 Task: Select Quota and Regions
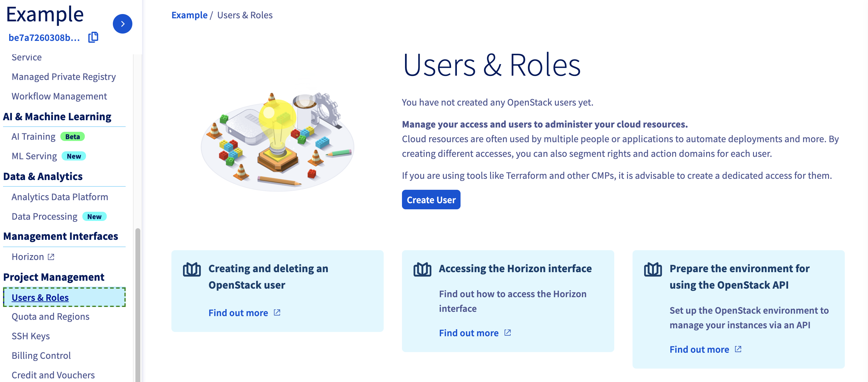[x=51, y=317]
